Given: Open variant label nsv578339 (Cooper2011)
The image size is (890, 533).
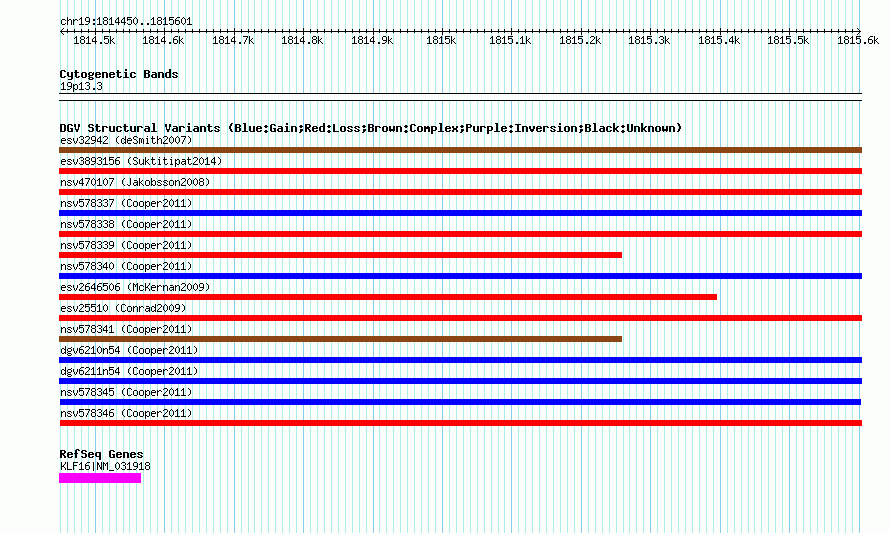Looking at the screenshot, I should point(126,245).
